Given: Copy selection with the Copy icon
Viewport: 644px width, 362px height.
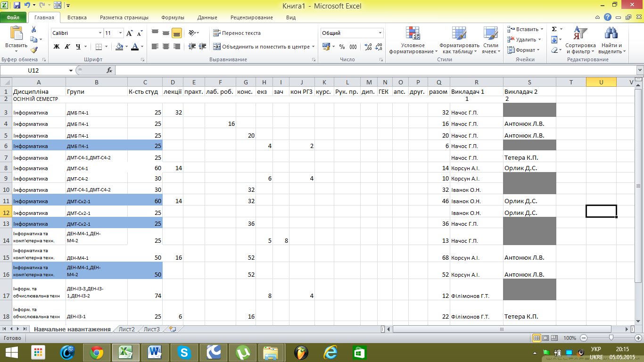Looking at the screenshot, I should (33, 40).
